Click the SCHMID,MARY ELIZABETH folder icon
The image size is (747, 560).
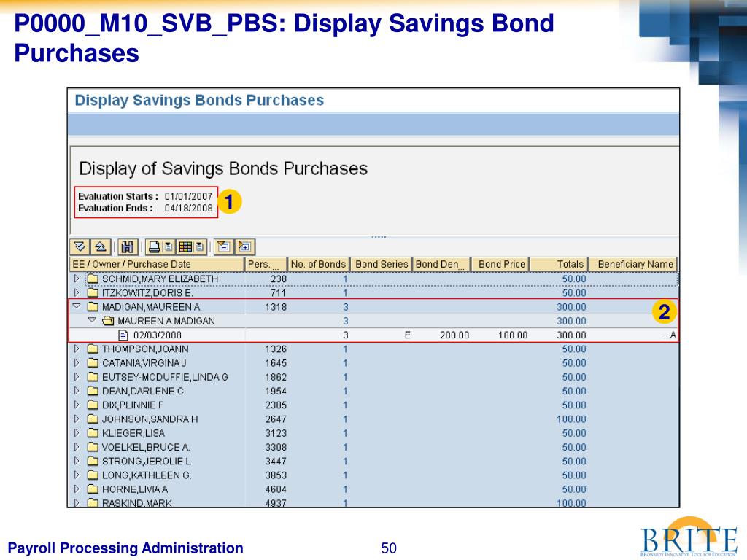point(93,279)
